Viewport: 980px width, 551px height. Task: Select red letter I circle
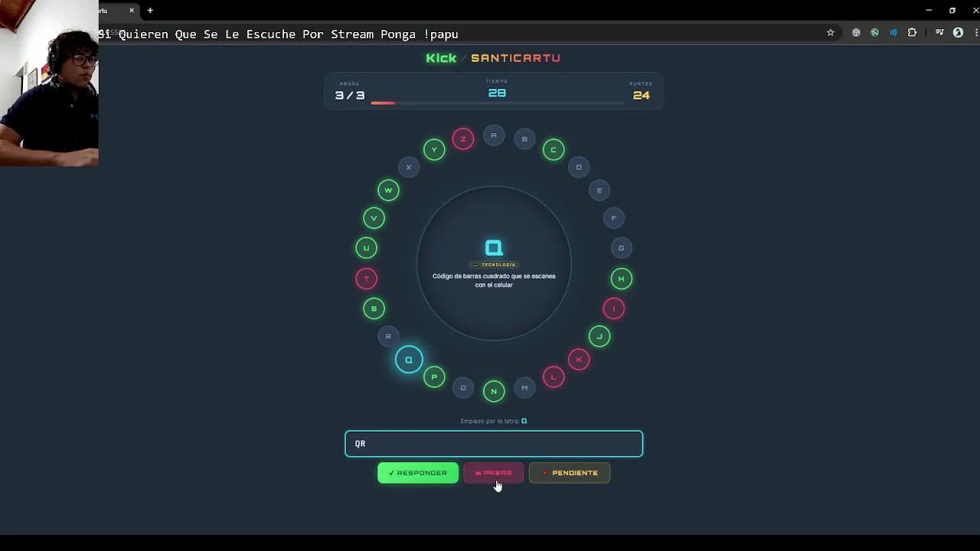coord(613,308)
